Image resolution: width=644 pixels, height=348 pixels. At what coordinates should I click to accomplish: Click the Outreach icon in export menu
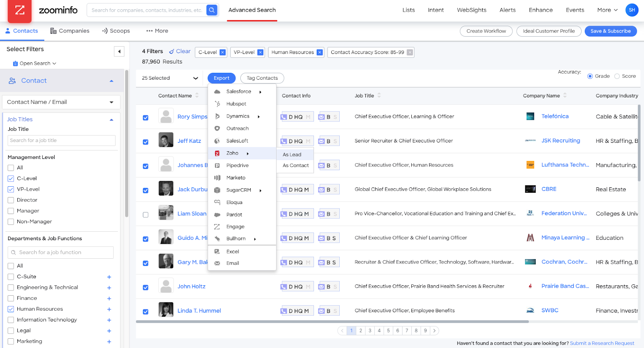217,128
